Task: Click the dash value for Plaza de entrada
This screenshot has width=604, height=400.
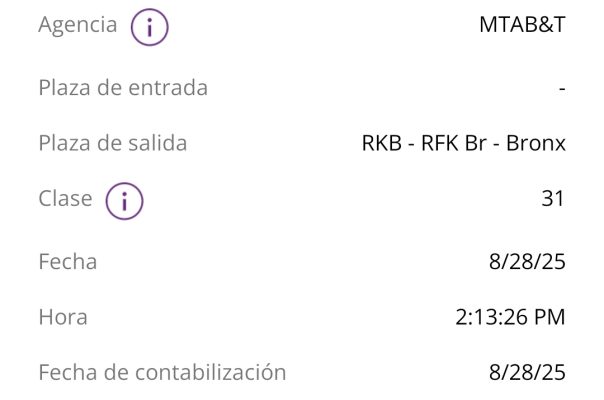Action: click(x=563, y=89)
